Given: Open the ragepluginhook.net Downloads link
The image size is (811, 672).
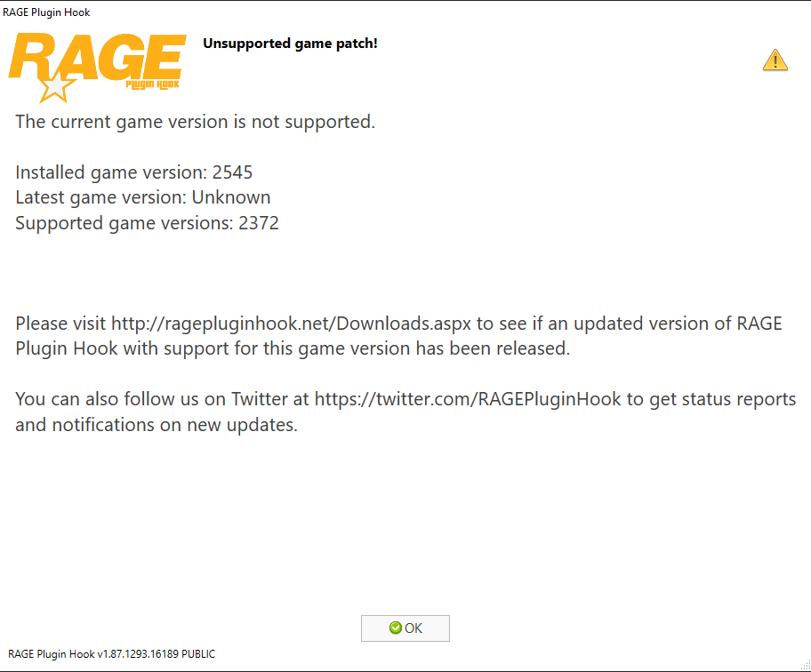Looking at the screenshot, I should coord(291,324).
